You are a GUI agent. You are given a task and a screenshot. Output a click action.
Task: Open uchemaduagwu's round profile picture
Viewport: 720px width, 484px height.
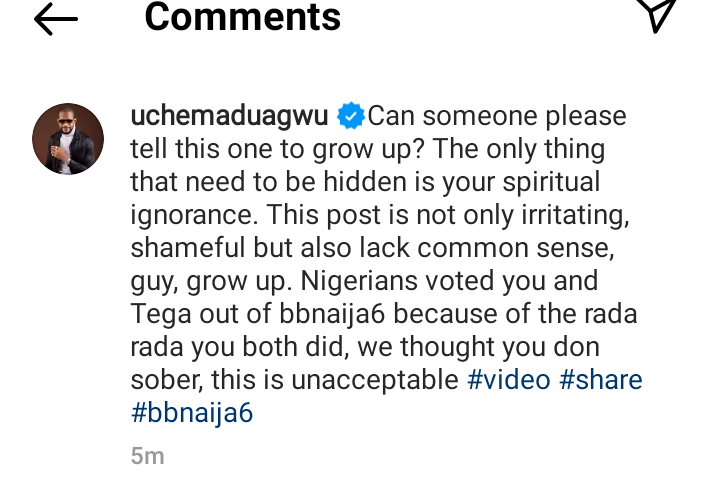tap(68, 139)
